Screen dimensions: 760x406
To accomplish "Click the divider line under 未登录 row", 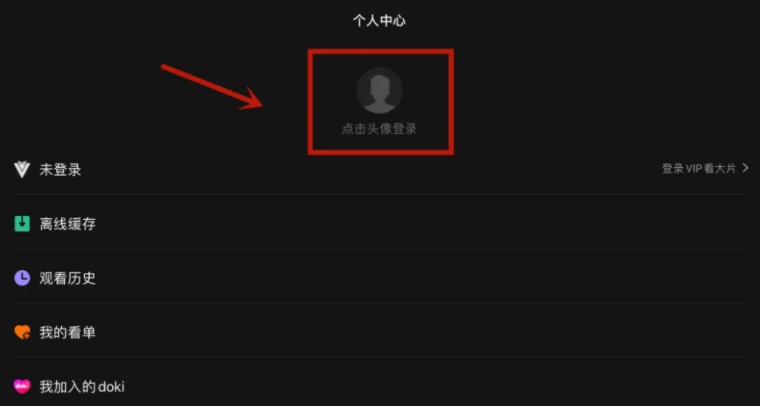I will coord(380,194).
